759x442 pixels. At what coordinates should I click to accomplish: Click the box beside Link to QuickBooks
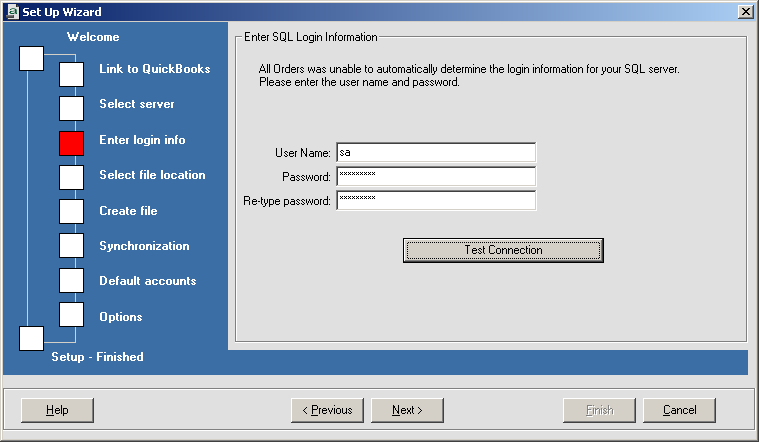tap(72, 74)
